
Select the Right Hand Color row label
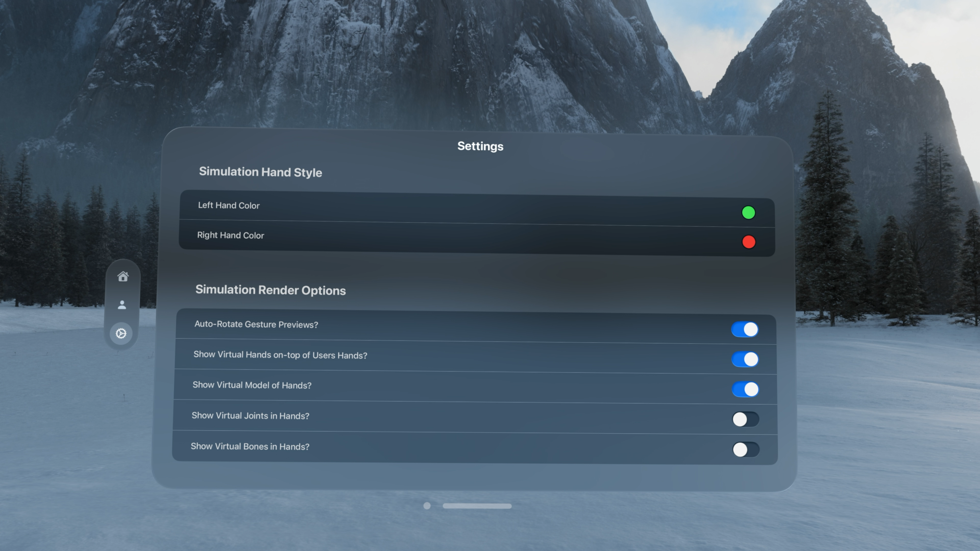pos(230,235)
